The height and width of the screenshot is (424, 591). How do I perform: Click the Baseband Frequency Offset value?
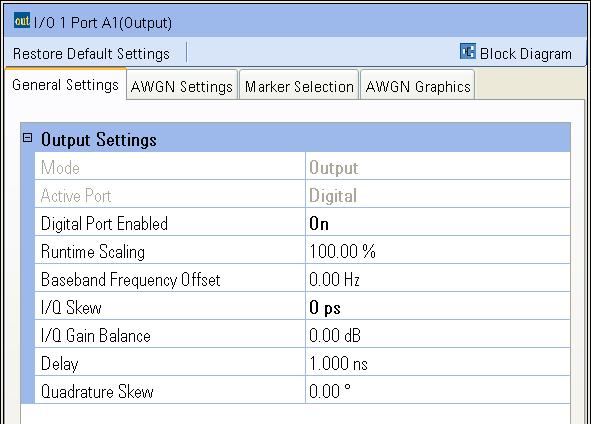[x=438, y=279]
